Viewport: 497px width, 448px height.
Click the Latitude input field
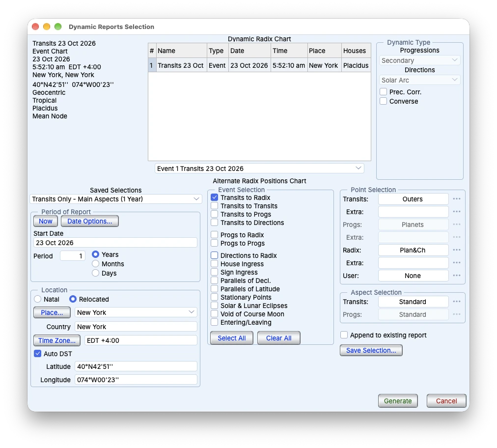(x=136, y=366)
